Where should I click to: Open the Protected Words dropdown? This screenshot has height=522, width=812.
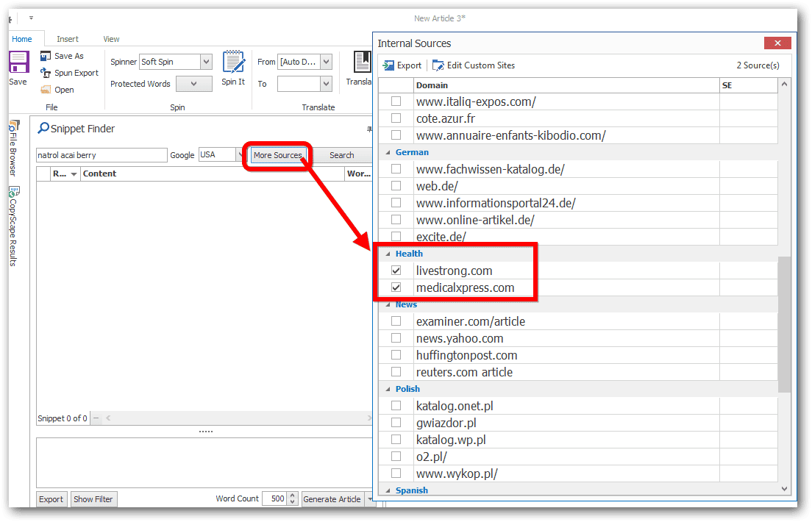[194, 84]
